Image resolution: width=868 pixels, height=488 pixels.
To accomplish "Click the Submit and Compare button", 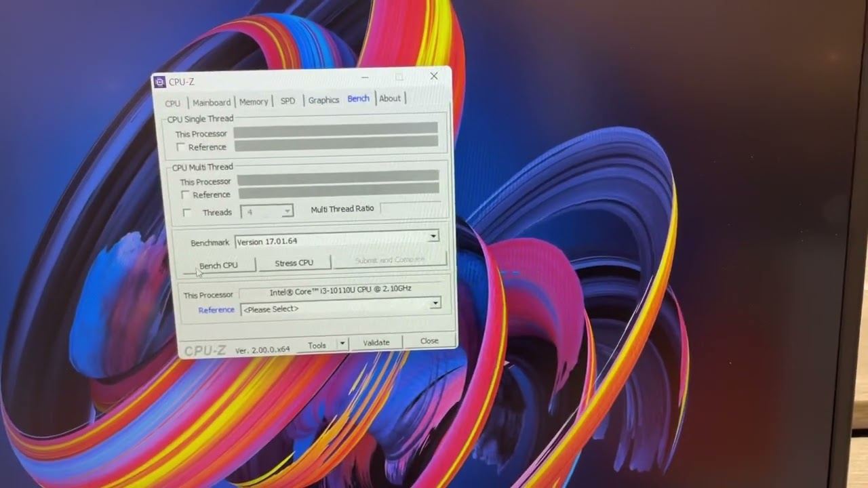I will pos(390,260).
